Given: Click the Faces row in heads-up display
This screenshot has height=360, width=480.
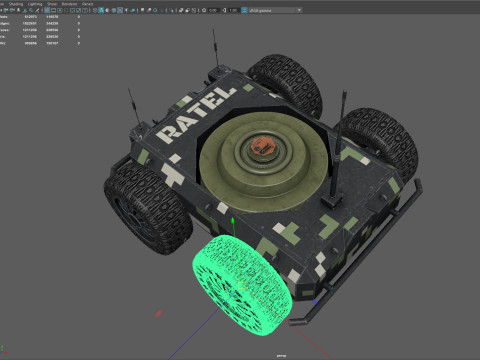Looking at the screenshot, I should click(40, 30).
